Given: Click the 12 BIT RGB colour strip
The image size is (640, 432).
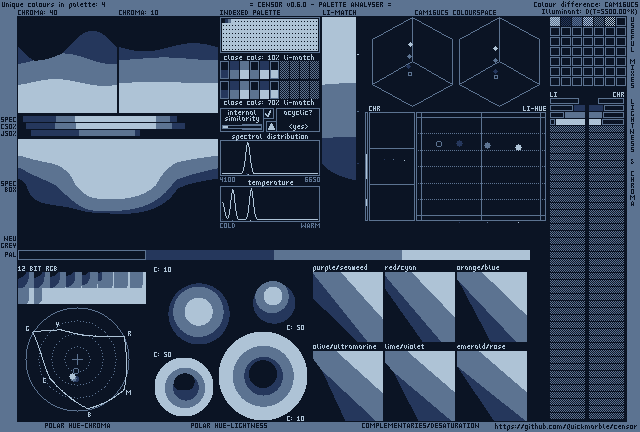Looking at the screenshot, I should (x=82, y=288).
